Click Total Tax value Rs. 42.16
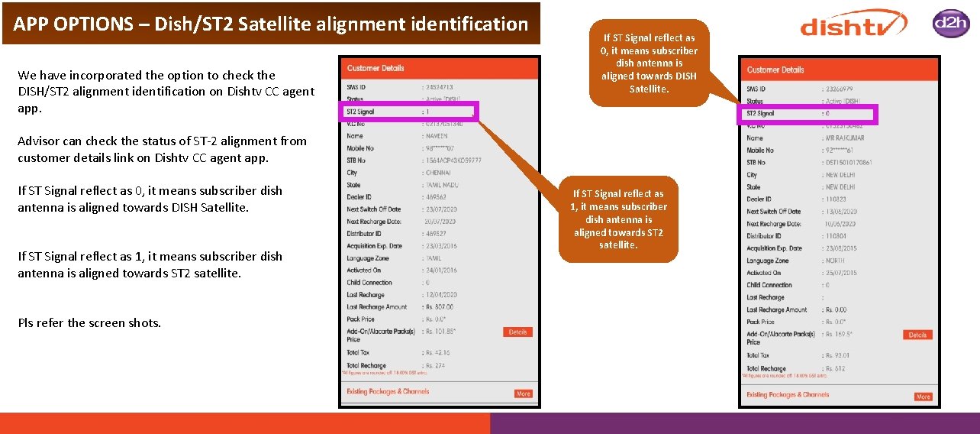Image resolution: width=980 pixels, height=434 pixels. pyautogui.click(x=438, y=353)
